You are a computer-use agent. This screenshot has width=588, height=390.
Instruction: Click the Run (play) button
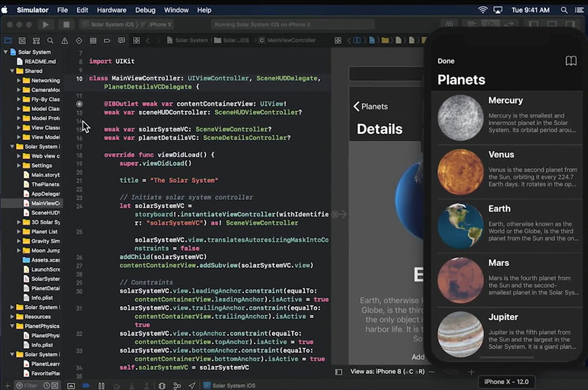[45, 25]
